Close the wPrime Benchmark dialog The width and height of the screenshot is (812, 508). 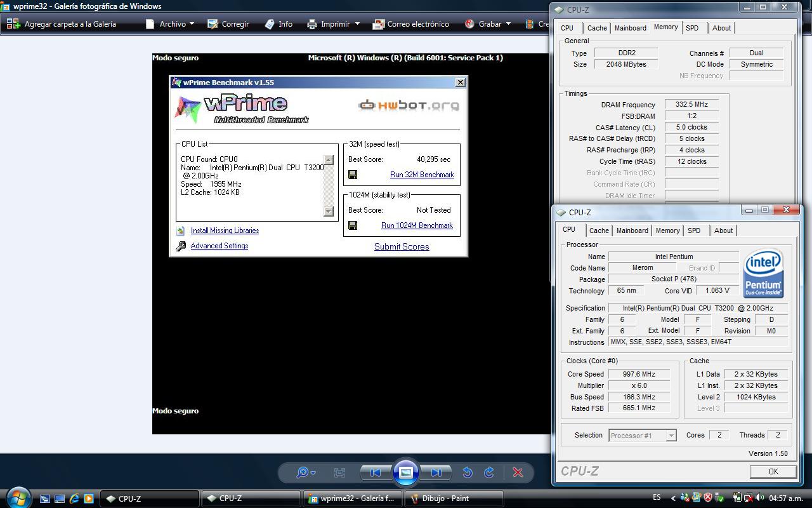[461, 82]
